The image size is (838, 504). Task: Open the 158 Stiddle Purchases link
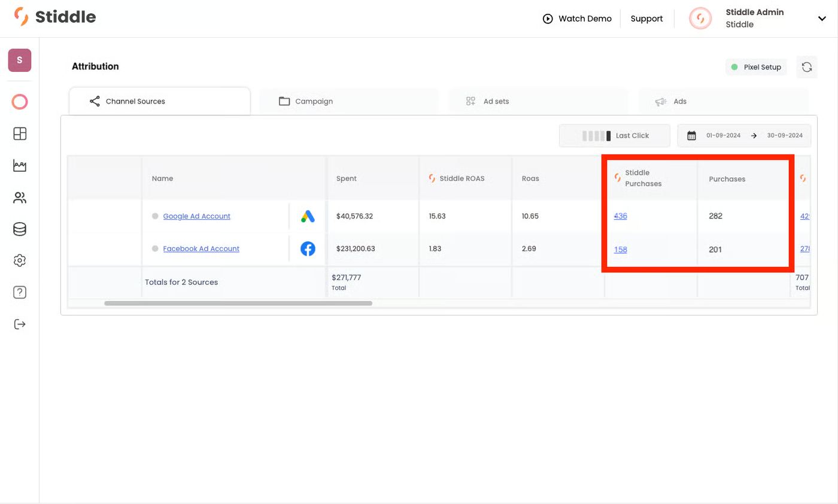tap(621, 250)
